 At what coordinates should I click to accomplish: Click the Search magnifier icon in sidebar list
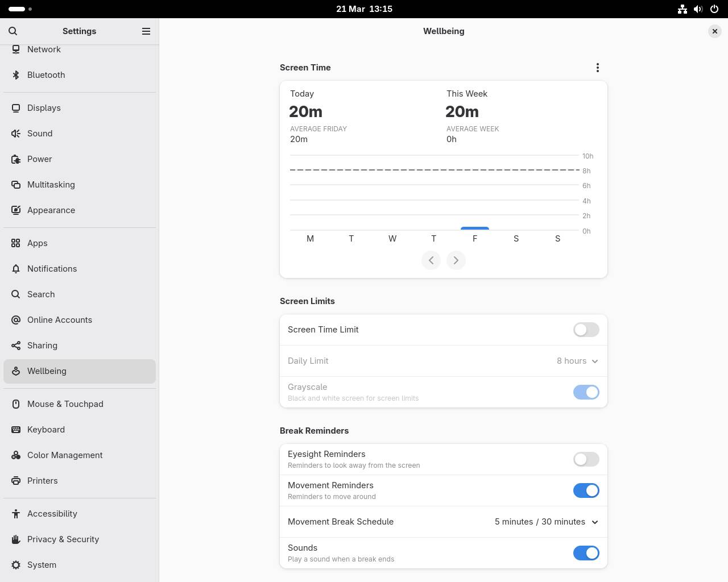click(16, 294)
